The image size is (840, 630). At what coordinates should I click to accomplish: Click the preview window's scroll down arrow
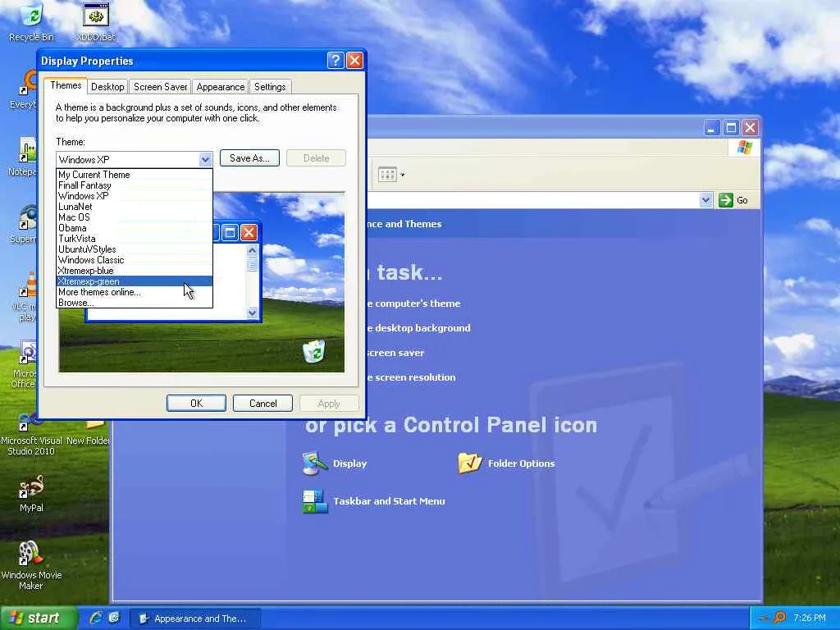(253, 313)
